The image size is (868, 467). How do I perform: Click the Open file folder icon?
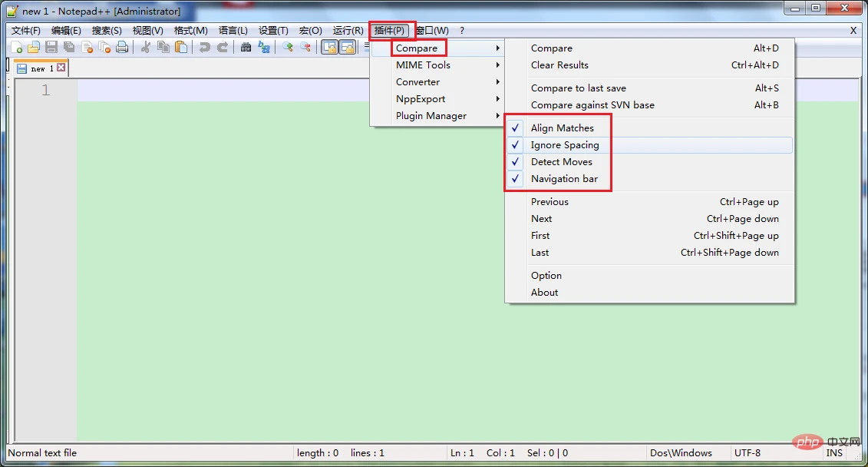pos(34,48)
